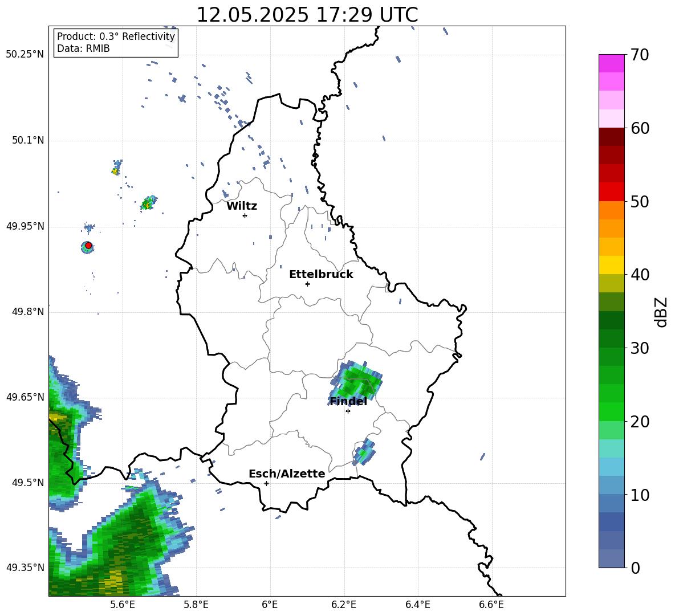Click the dBZ colorbar axis label
The width and height of the screenshot is (675, 616).
tap(661, 312)
